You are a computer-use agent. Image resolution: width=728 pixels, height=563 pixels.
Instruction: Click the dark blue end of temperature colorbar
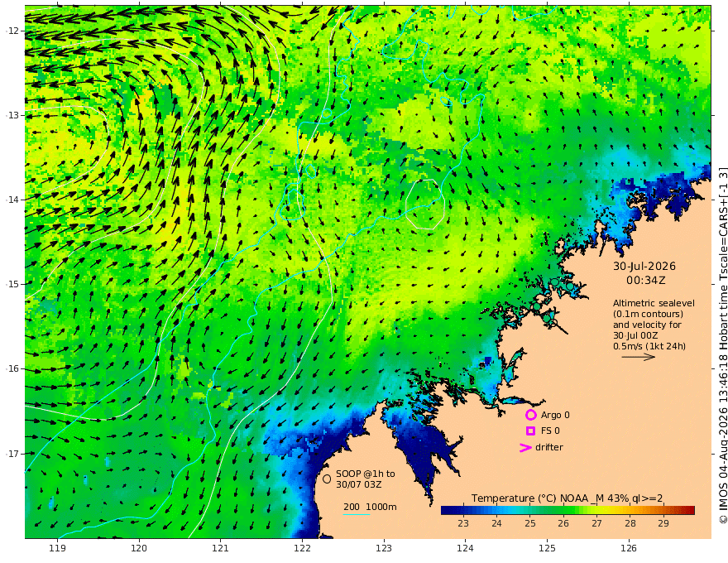[x=446, y=510]
